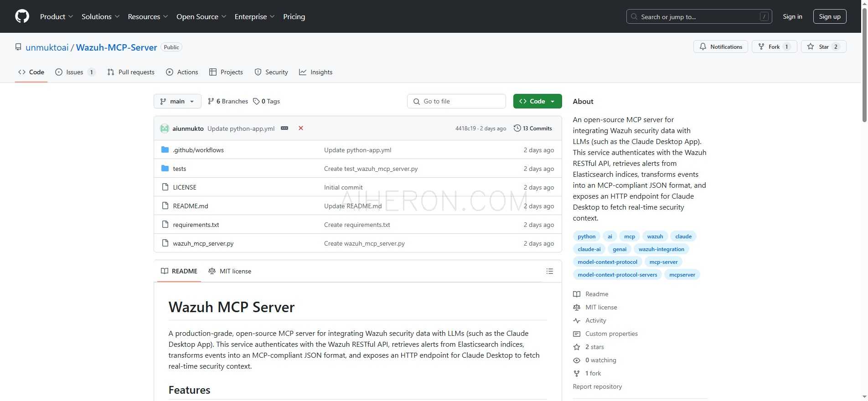Viewport: 868px width, 401px height.
Task: Open the Actions tab
Action: point(182,72)
